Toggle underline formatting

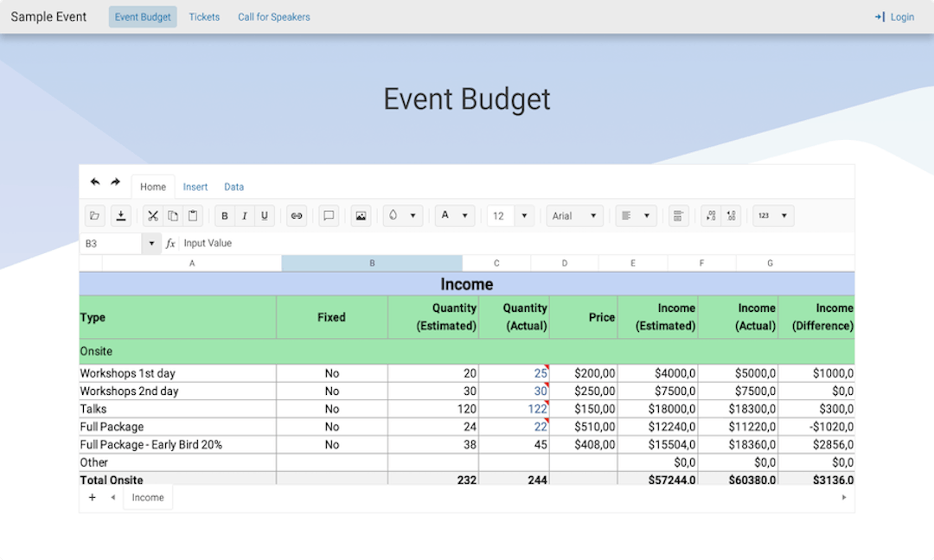click(x=265, y=216)
